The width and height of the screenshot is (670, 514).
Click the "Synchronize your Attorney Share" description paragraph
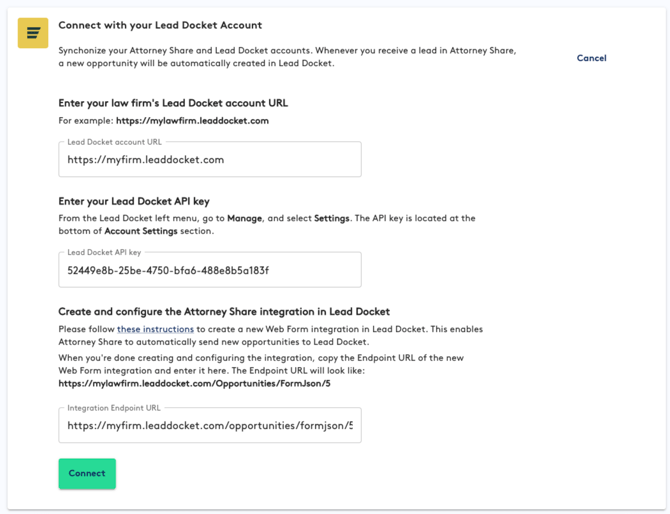pos(287,56)
